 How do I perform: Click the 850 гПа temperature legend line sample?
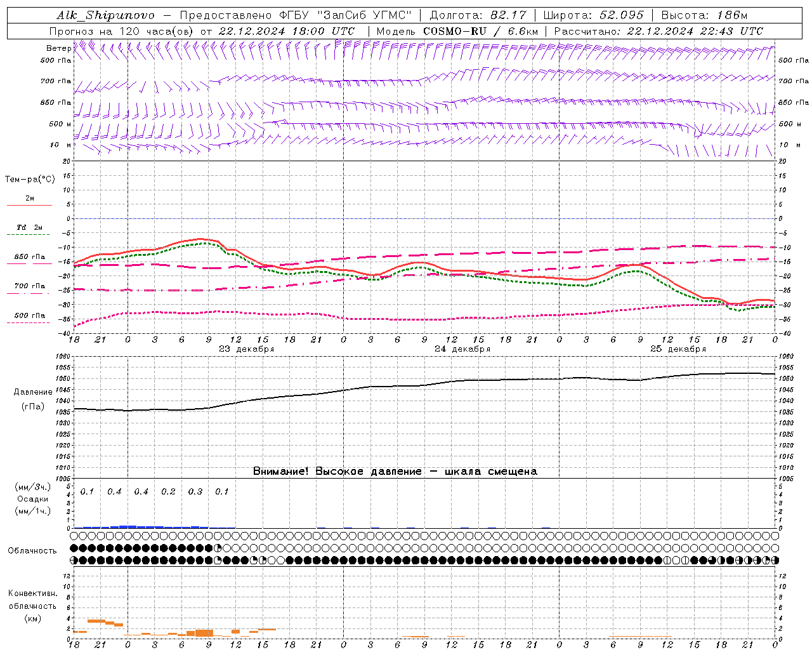click(x=29, y=263)
